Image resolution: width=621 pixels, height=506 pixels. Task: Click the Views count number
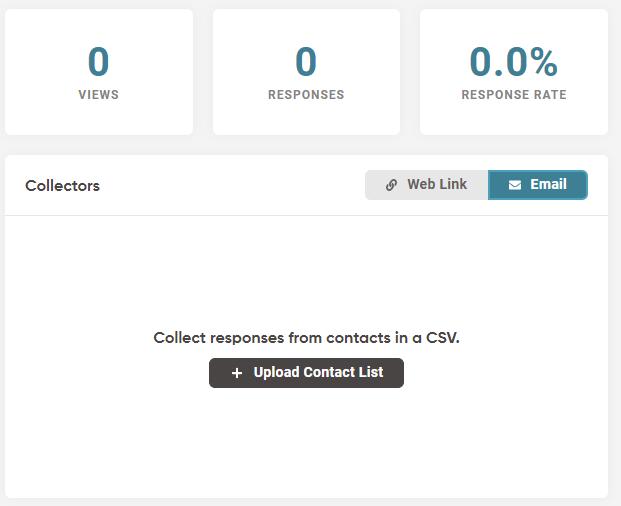point(98,62)
